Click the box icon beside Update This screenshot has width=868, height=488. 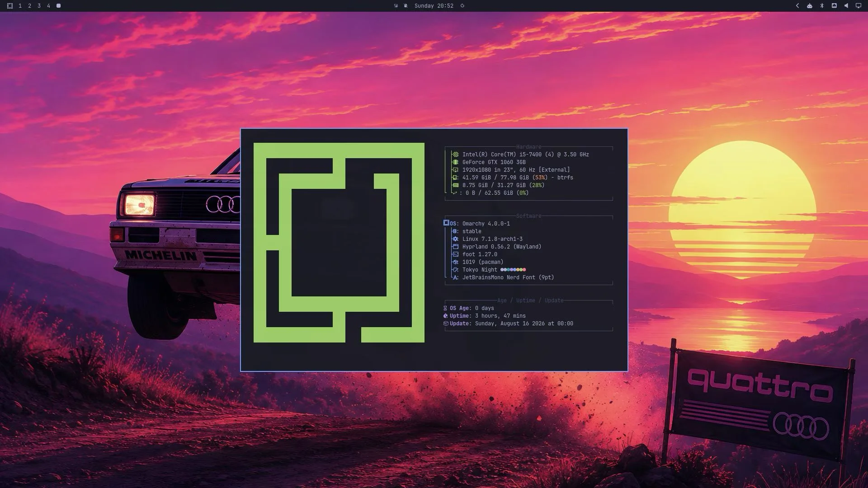446,324
